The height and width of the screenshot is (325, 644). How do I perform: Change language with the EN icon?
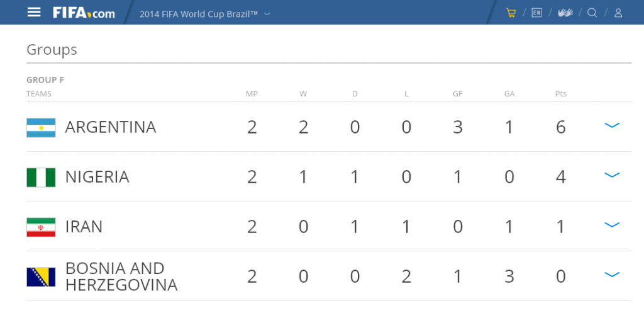pos(536,13)
